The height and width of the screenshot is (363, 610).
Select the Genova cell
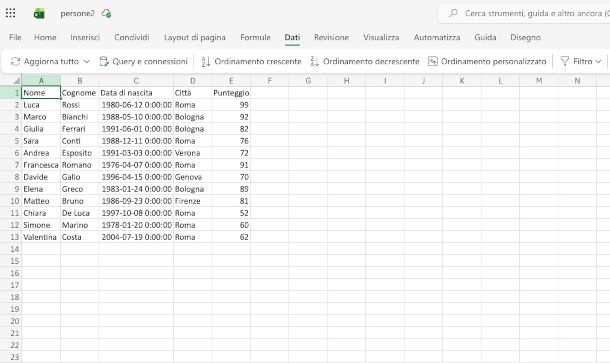coord(193,177)
